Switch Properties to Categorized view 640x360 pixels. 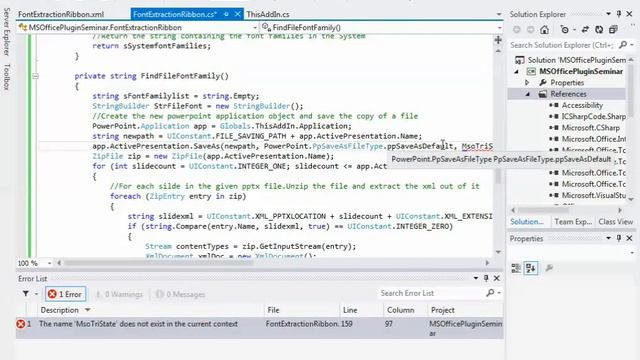(516, 268)
